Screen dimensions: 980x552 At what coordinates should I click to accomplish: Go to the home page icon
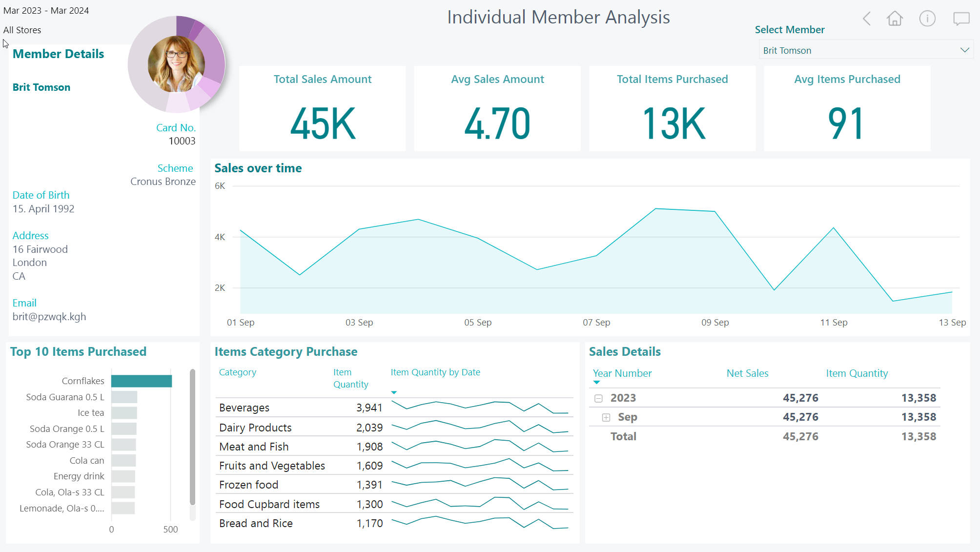tap(895, 19)
